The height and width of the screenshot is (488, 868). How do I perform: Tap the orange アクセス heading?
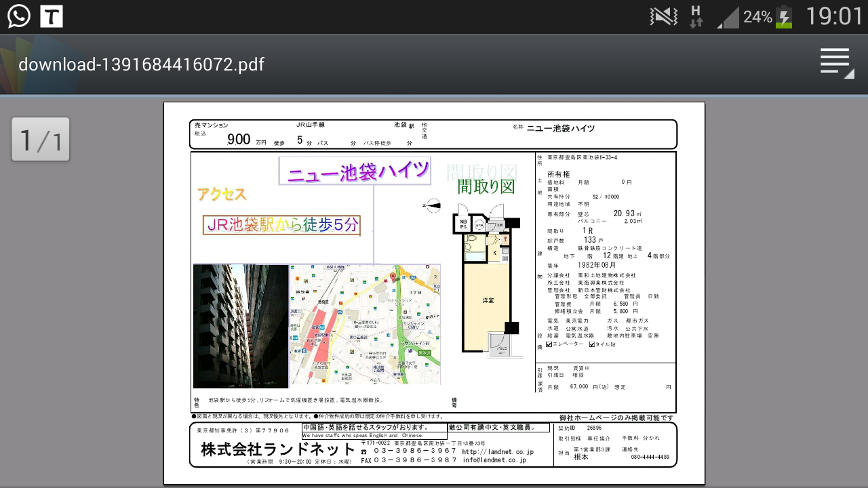point(222,195)
